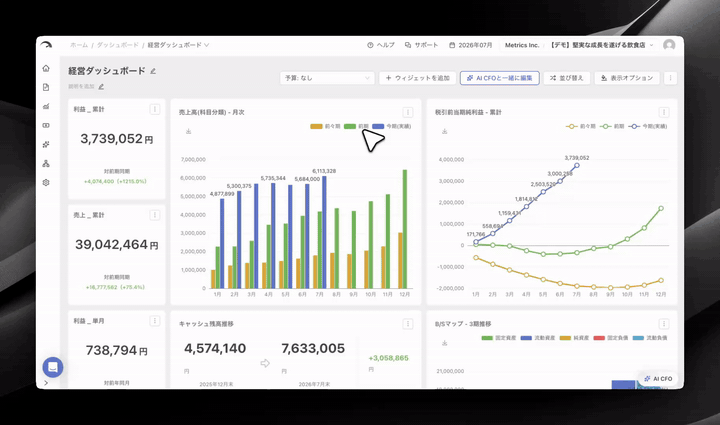
Task: Open the organization hierarchy sidebar icon
Action: [46, 163]
